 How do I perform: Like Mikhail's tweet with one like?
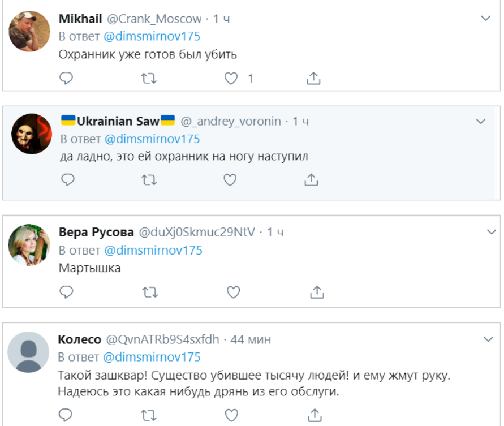pyautogui.click(x=231, y=79)
